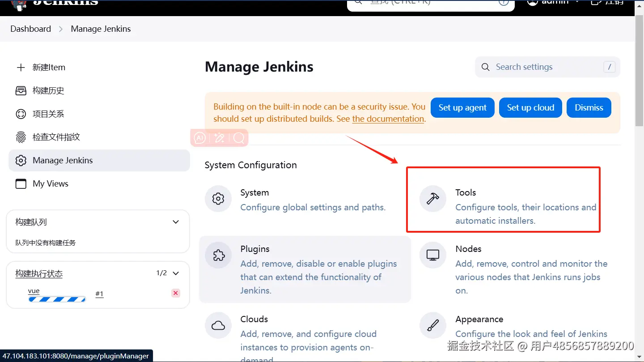Click the Plugins puzzle piece icon
644x362 pixels.
(218, 255)
